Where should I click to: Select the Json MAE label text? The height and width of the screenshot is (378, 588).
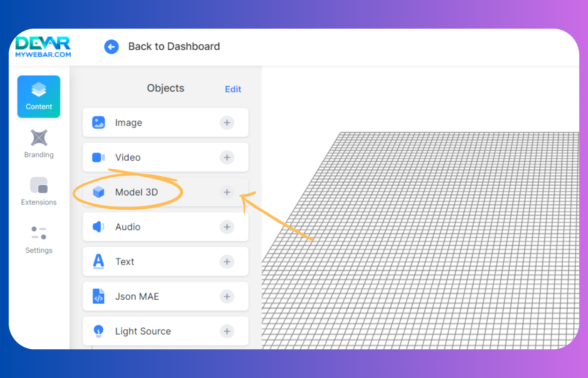[137, 296]
